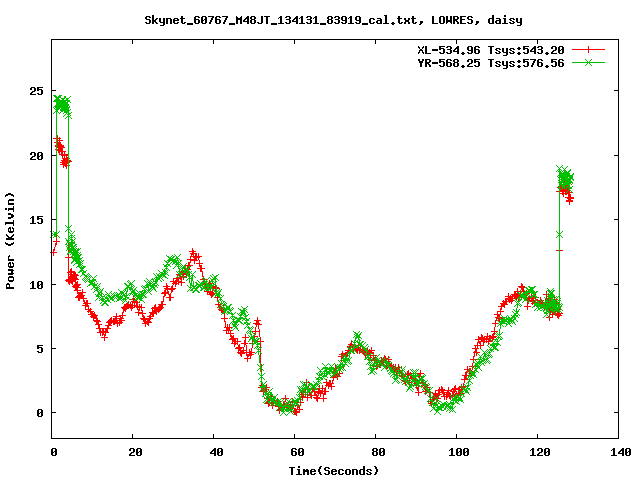Click the YR-568.25 Tsys:576.56 legend label
This screenshot has width=640, height=480.
click(491, 63)
